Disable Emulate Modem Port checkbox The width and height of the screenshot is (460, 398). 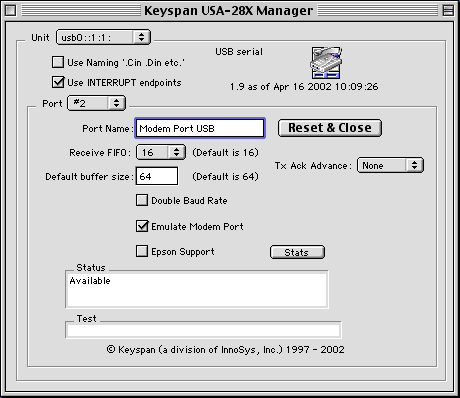coord(142,226)
